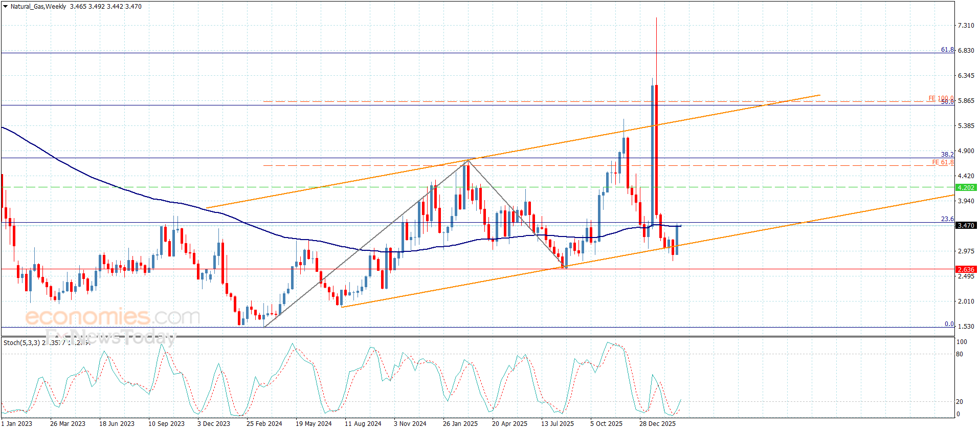This screenshot has width=980, height=430.
Task: Select the 61.8 Fibonacci level label
Action: click(x=947, y=50)
